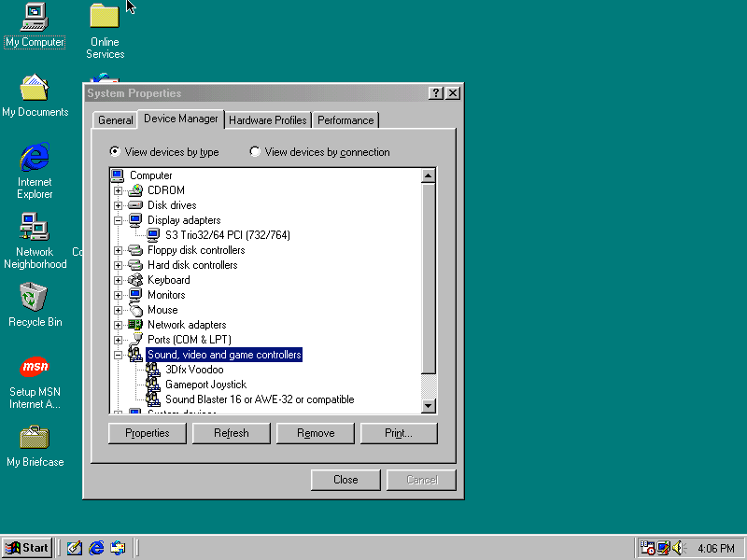Collapse the Display adapters tree node
747x560 pixels.
coord(119,220)
